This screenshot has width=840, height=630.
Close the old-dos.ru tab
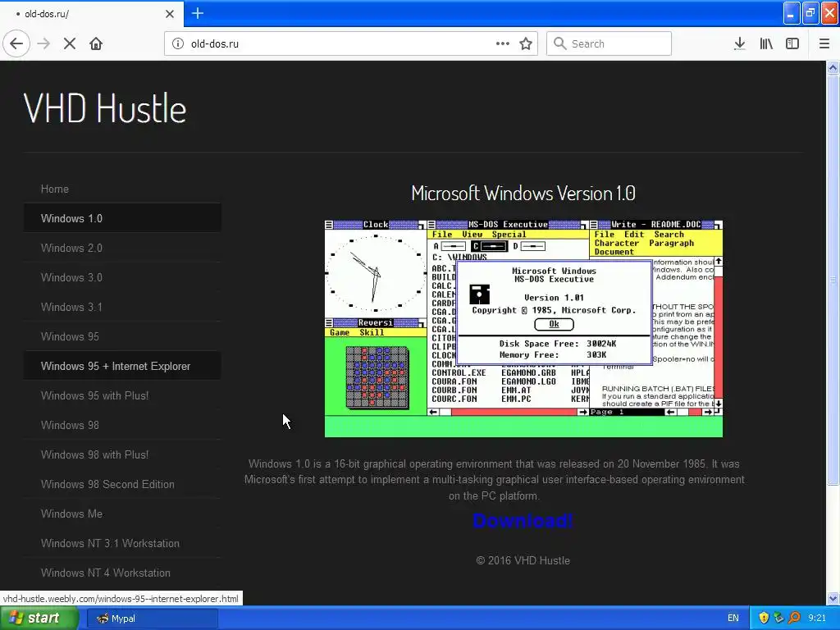(170, 14)
